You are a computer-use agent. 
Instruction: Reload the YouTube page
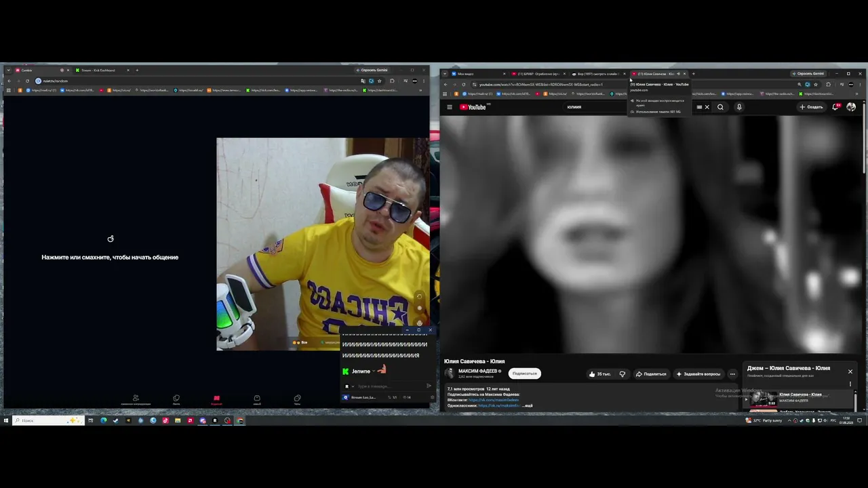pos(463,85)
